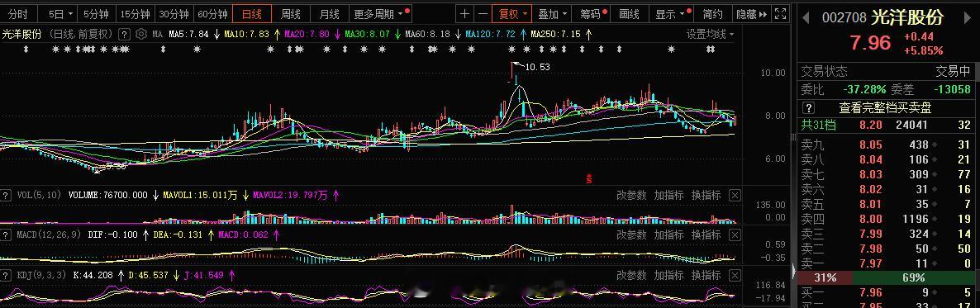Click 加指标 in KDJ panel
This screenshot has width=980, height=308.
(668, 275)
